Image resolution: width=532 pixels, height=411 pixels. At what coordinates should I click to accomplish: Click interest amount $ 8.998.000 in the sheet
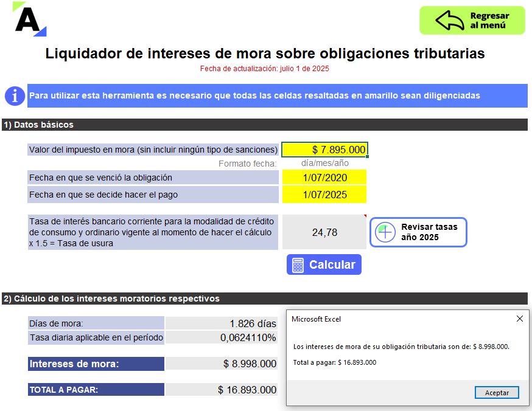250,364
